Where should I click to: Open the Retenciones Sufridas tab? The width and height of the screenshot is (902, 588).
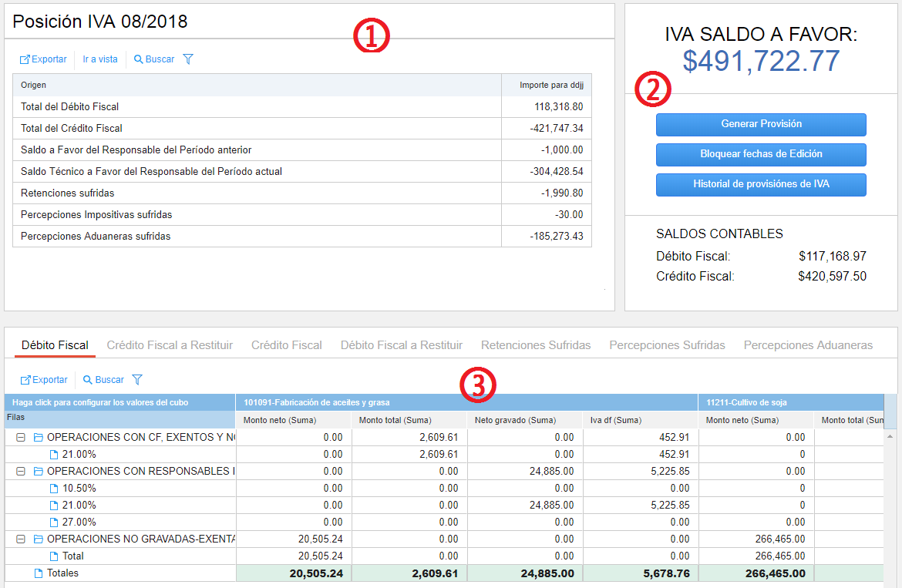coord(536,345)
